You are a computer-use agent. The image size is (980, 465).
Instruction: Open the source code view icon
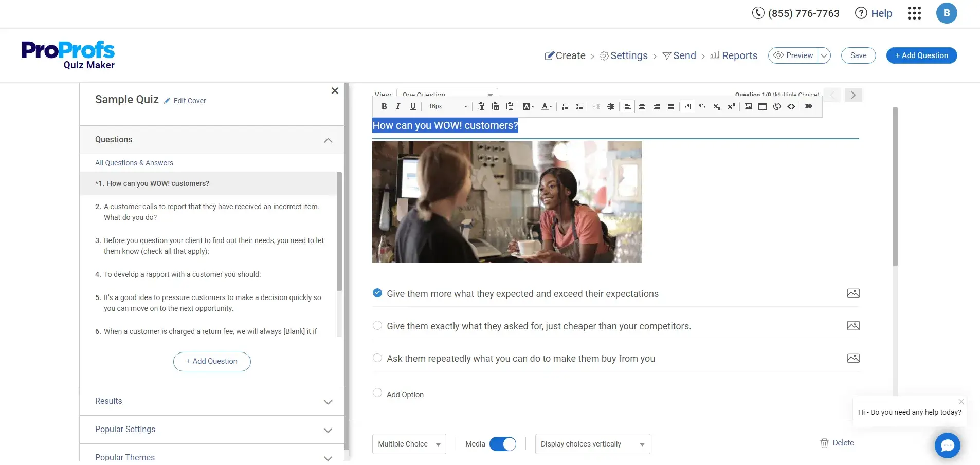pyautogui.click(x=791, y=106)
